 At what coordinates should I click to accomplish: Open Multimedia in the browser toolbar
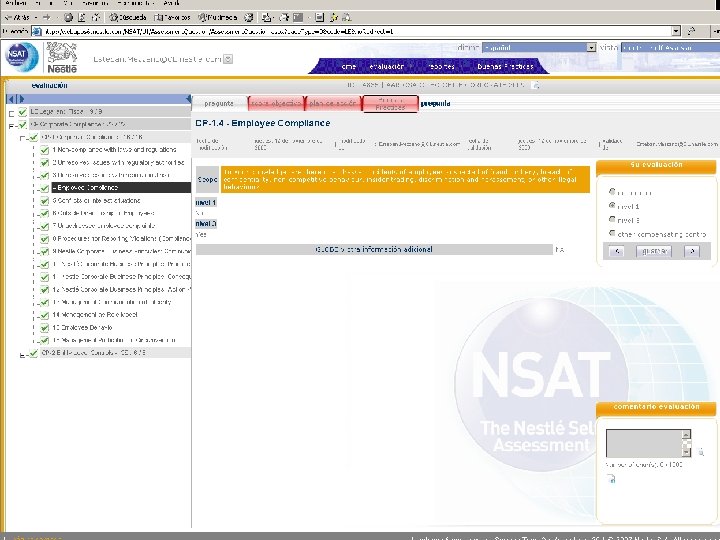click(x=218, y=17)
